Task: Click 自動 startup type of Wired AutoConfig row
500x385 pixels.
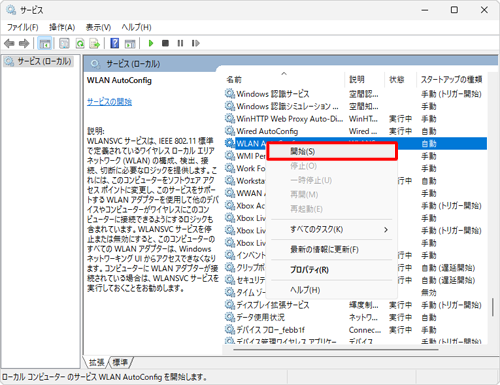Action: pyautogui.click(x=429, y=131)
